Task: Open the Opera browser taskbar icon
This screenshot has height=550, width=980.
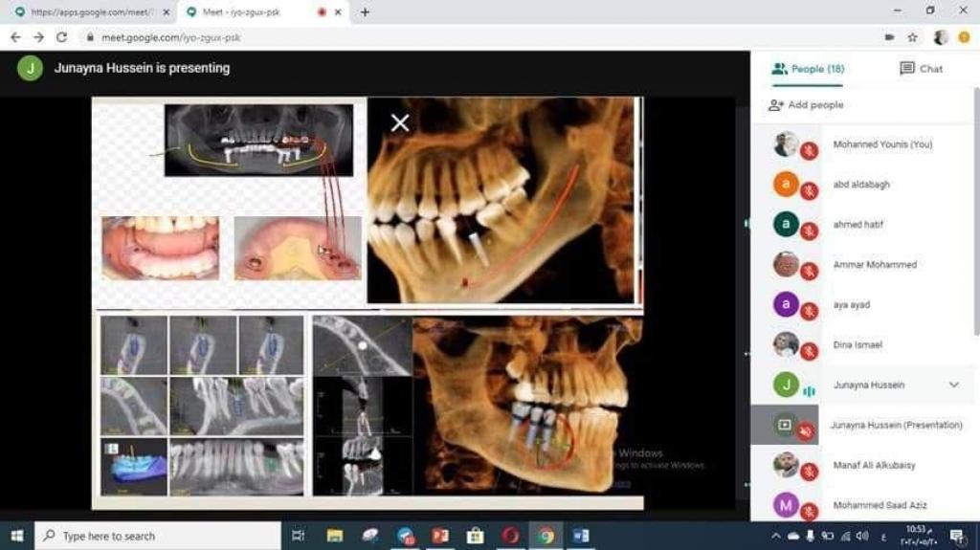Action: pos(510,536)
